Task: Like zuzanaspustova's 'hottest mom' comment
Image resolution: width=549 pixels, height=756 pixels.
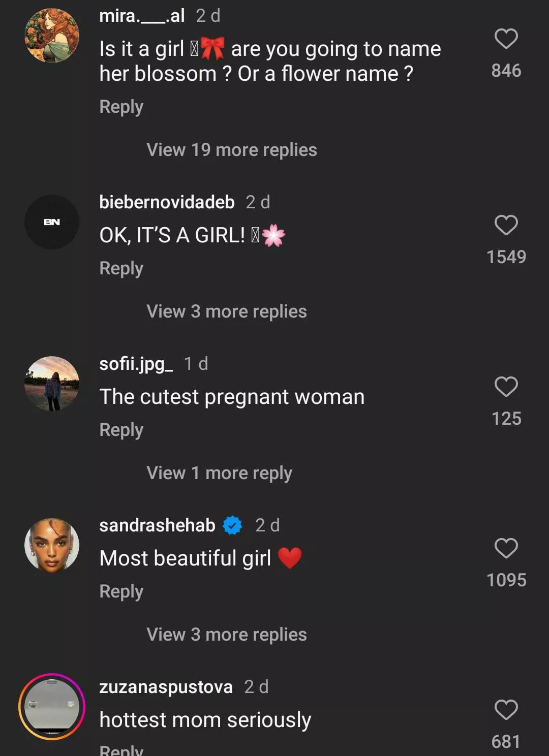Action: 506,710
